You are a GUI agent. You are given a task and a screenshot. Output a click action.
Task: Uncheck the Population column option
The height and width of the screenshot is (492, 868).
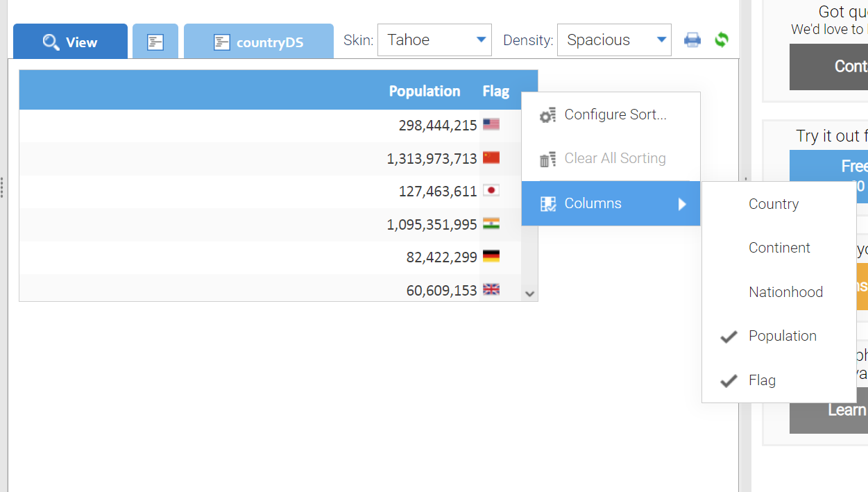(x=782, y=337)
